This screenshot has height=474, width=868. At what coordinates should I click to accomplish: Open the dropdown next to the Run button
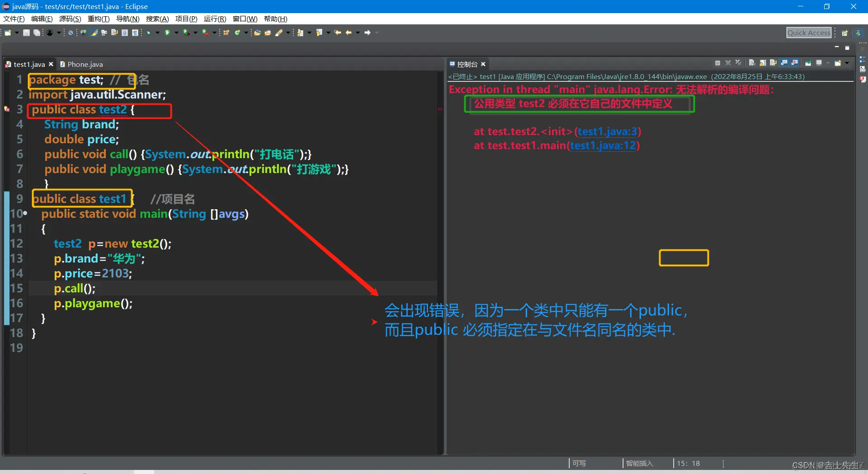176,33
